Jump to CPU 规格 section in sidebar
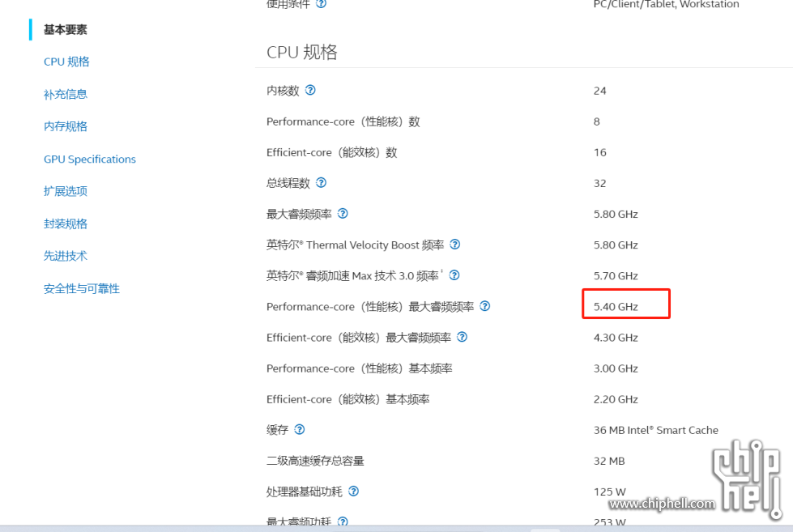This screenshot has height=532, width=793. [x=66, y=62]
